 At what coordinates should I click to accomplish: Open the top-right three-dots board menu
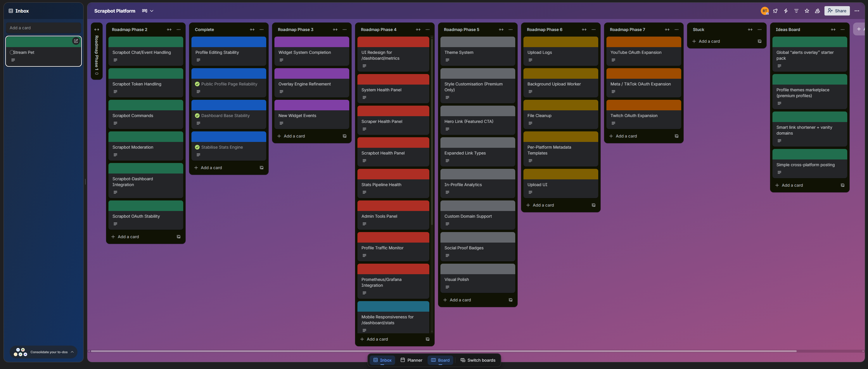857,11
